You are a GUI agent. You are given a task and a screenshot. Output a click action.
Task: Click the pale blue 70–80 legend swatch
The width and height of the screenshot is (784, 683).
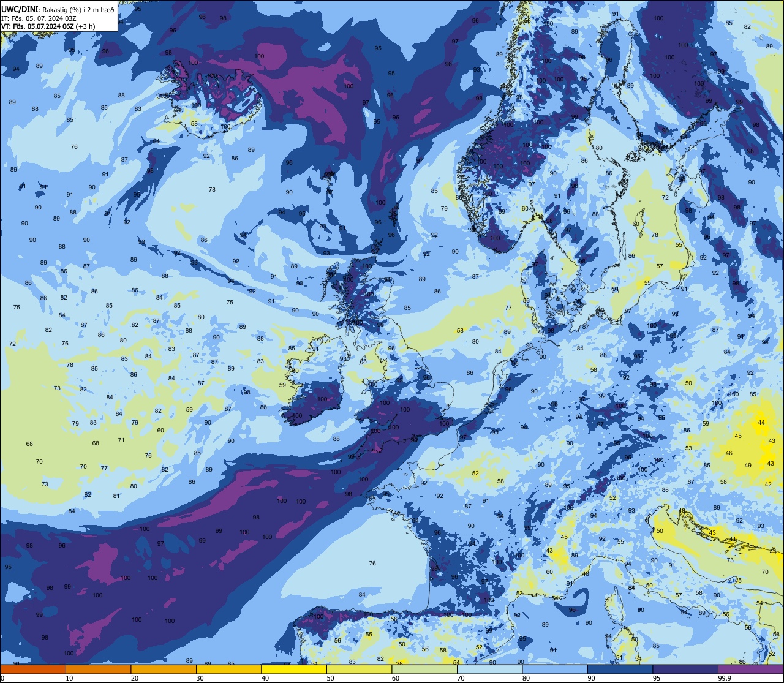(489, 670)
